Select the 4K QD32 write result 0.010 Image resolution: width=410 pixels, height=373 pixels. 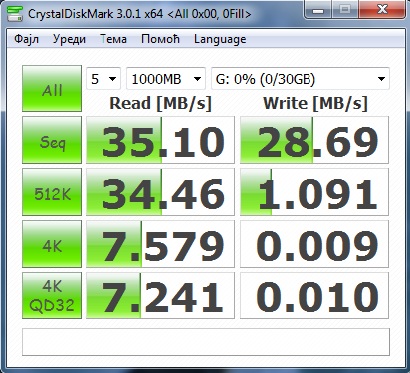(x=314, y=296)
